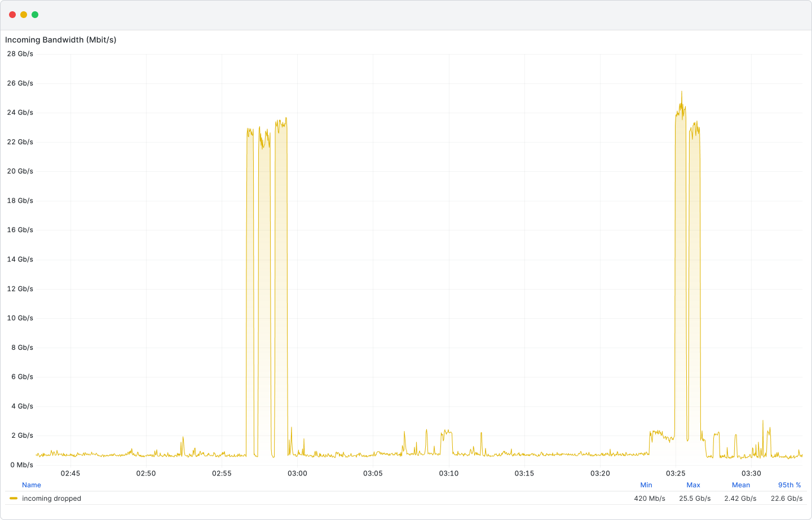Image resolution: width=812 pixels, height=520 pixels.
Task: Click the 0 Mb/s y-axis label
Action: (x=20, y=465)
